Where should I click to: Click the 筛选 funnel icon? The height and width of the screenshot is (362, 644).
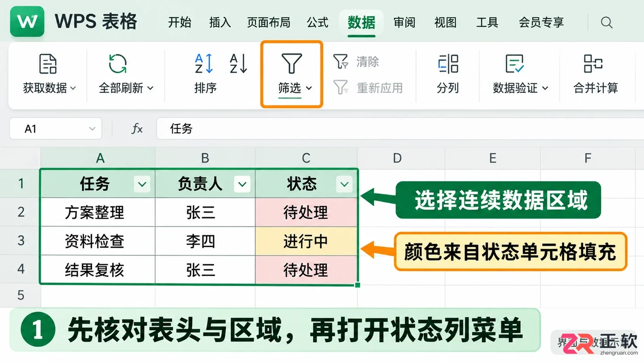click(x=292, y=63)
